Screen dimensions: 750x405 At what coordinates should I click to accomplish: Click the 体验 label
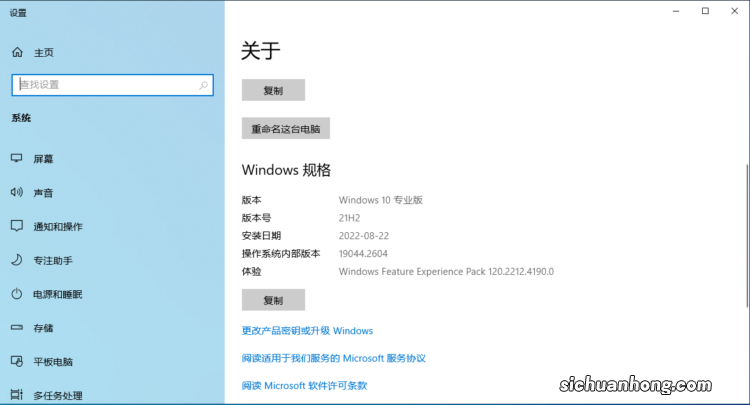tap(251, 272)
